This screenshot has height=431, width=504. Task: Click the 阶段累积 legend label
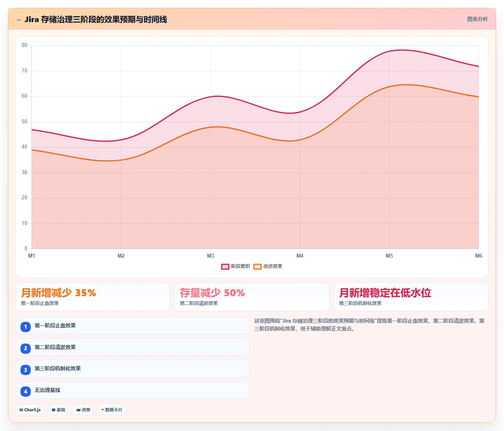[x=240, y=266]
